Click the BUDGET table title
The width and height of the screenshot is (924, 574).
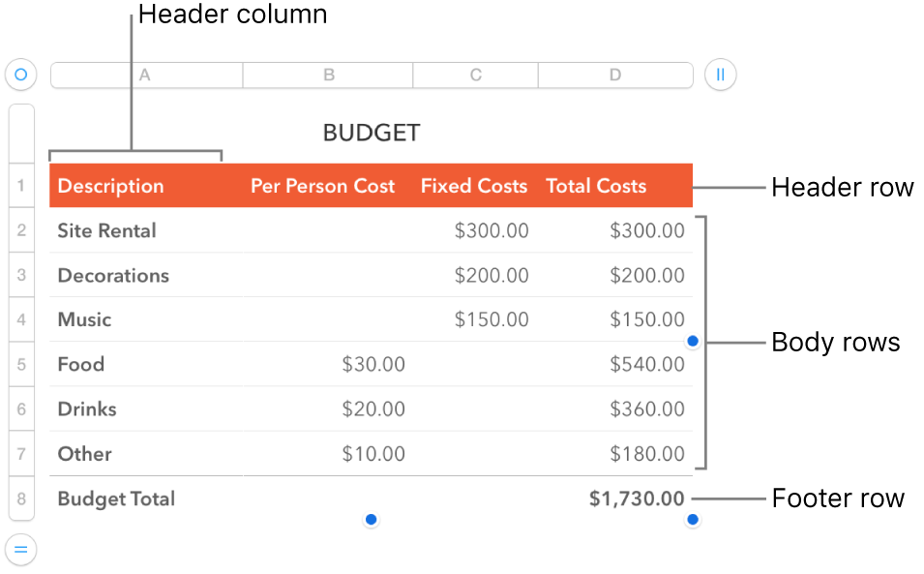click(372, 133)
